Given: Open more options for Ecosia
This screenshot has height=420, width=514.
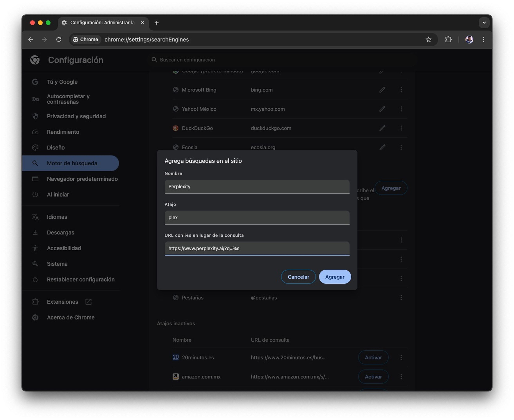Looking at the screenshot, I should coord(401,147).
